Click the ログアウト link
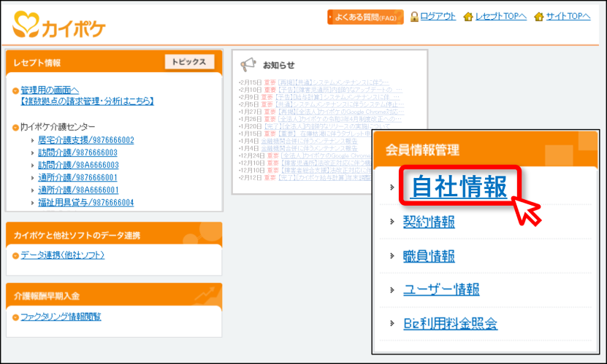The height and width of the screenshot is (364, 607). coord(438,16)
